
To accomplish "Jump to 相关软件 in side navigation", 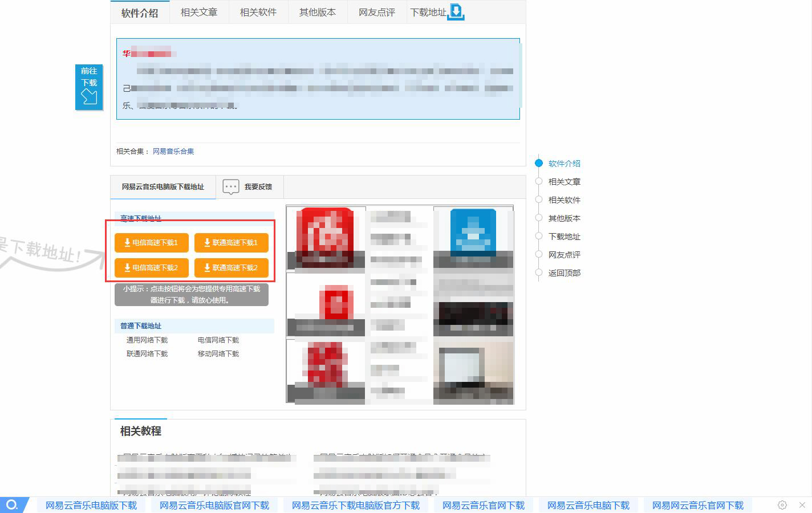I will pyautogui.click(x=565, y=200).
